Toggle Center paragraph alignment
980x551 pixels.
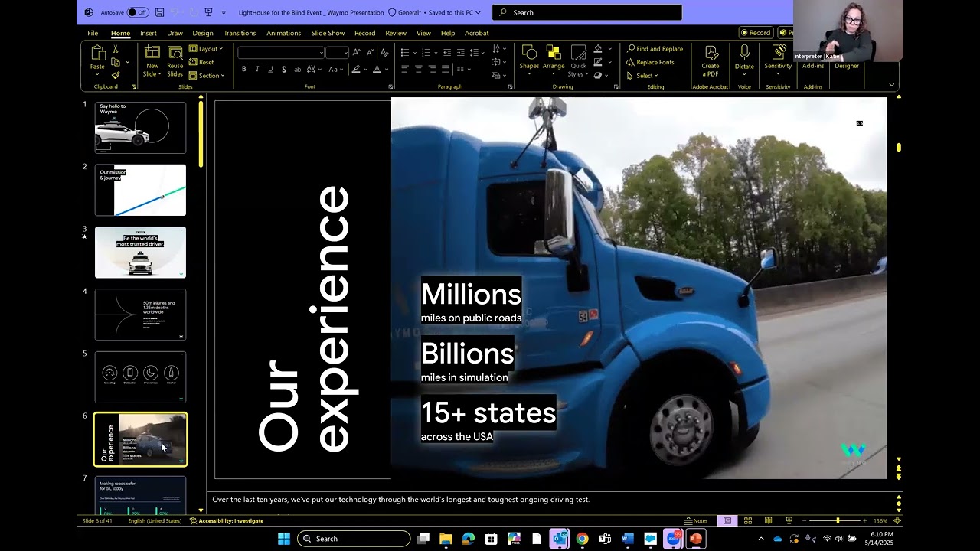tap(419, 69)
